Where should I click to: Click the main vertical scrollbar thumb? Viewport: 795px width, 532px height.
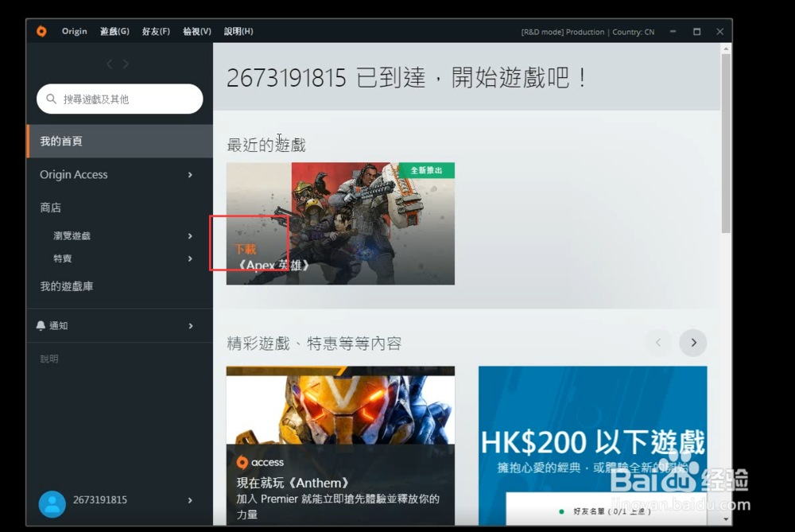pyautogui.click(x=726, y=143)
